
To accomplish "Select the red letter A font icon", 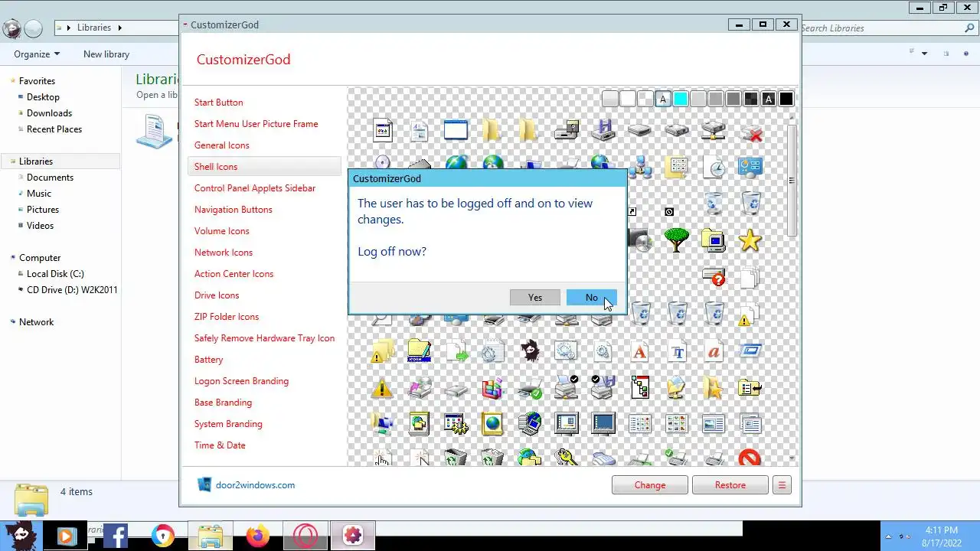I will (639, 350).
